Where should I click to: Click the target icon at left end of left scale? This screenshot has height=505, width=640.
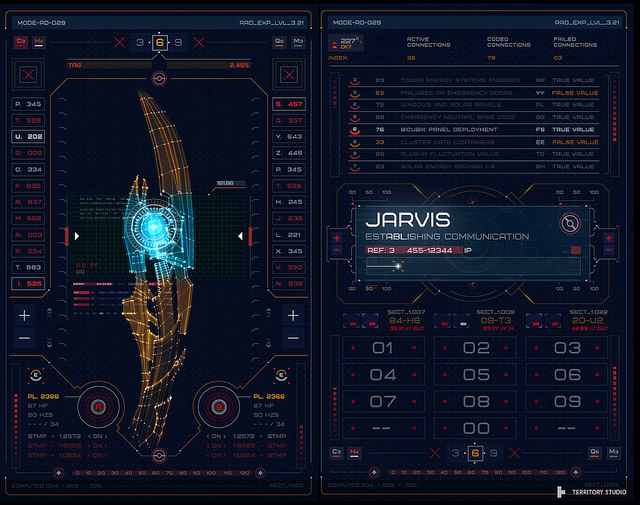(x=59, y=473)
